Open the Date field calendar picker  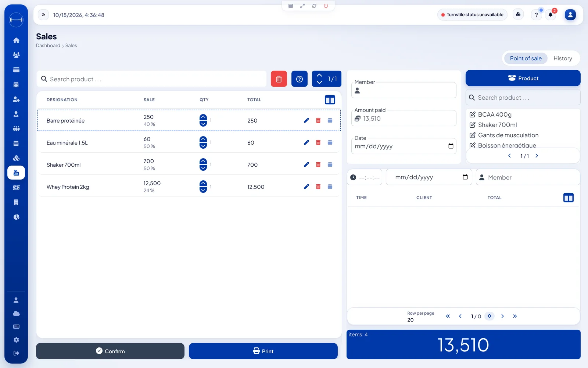tap(451, 146)
